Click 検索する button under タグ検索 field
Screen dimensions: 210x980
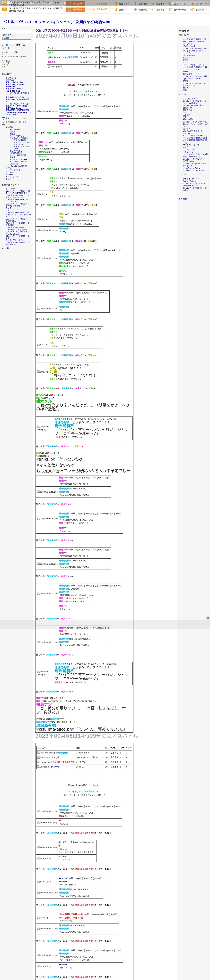click(21, 45)
